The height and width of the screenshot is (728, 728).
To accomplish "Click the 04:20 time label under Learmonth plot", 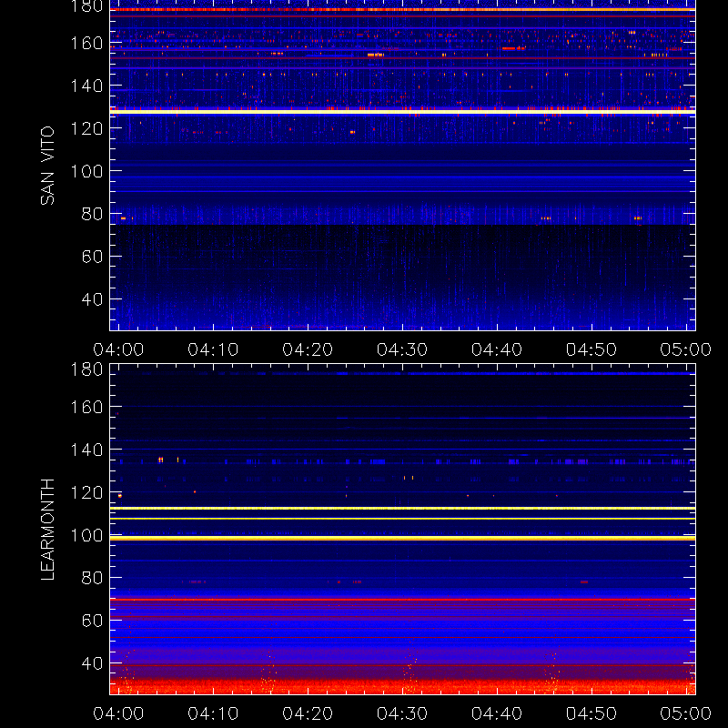I will [x=308, y=713].
